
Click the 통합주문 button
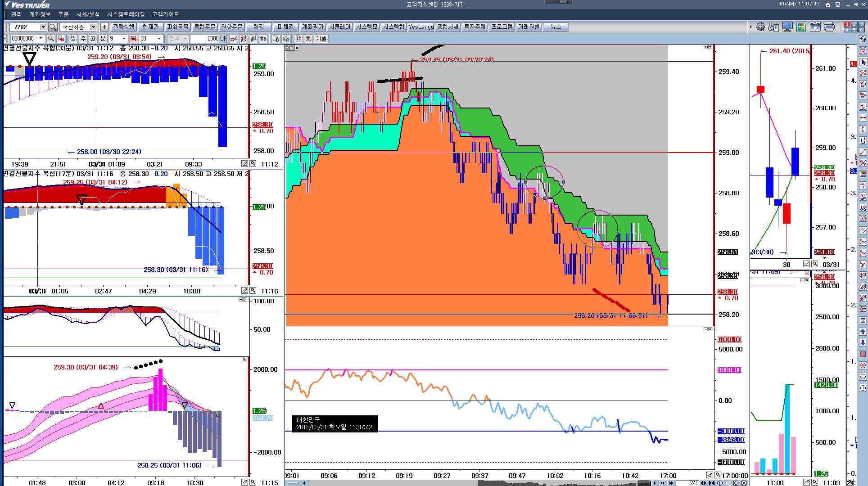click(x=204, y=27)
